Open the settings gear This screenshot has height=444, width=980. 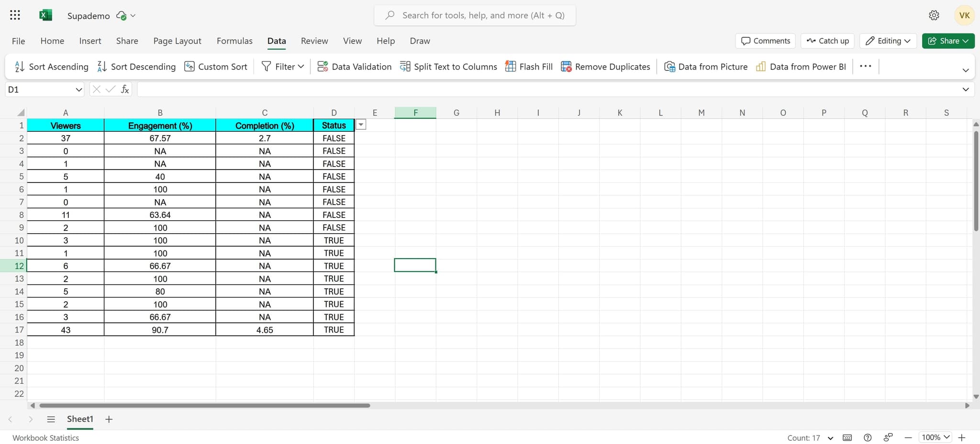pos(934,15)
